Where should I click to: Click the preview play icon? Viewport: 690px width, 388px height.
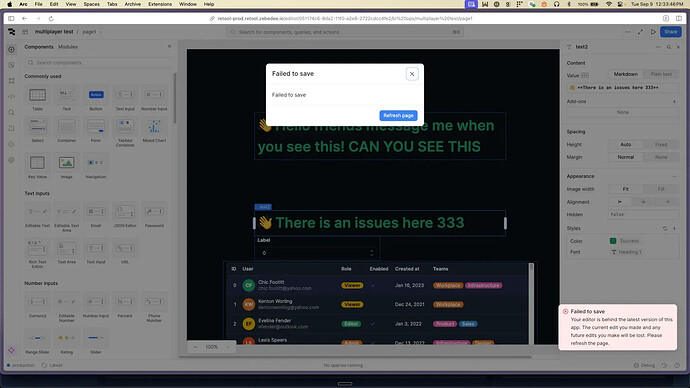[x=653, y=32]
